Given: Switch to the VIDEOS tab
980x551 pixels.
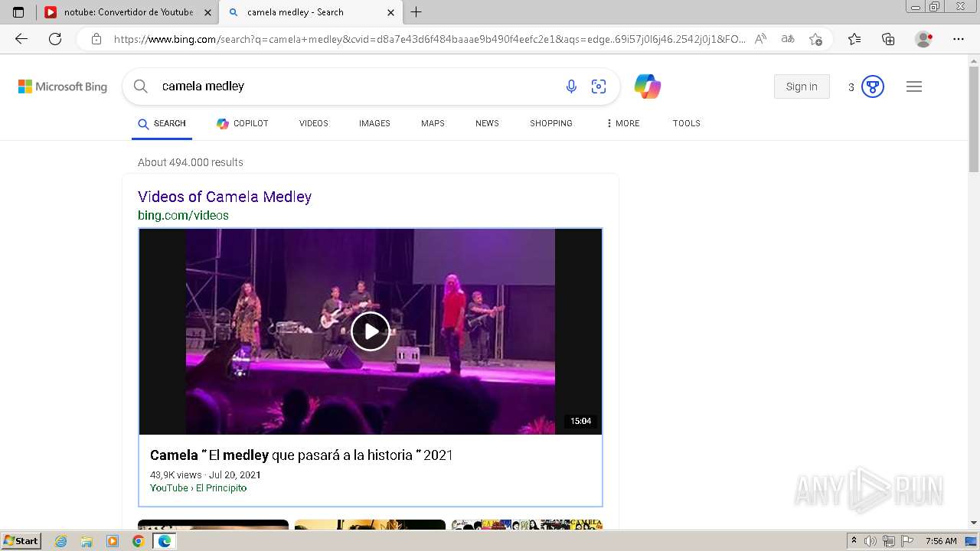Looking at the screenshot, I should coord(314,123).
